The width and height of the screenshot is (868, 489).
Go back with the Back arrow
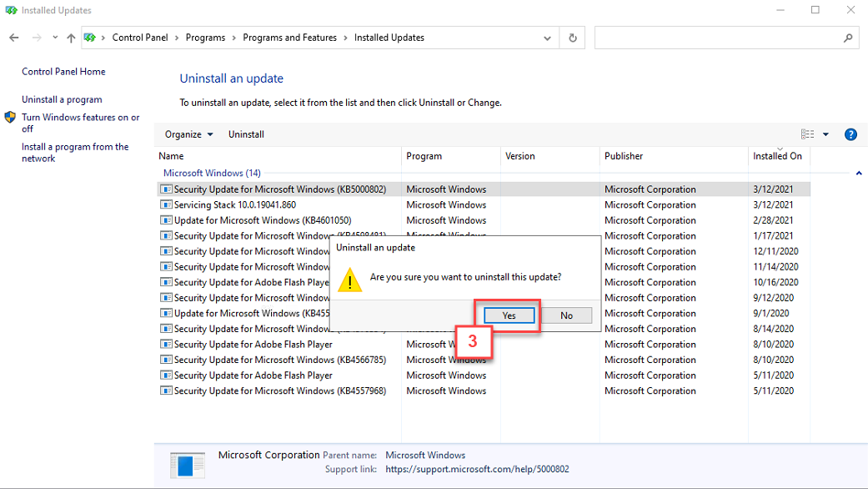14,38
